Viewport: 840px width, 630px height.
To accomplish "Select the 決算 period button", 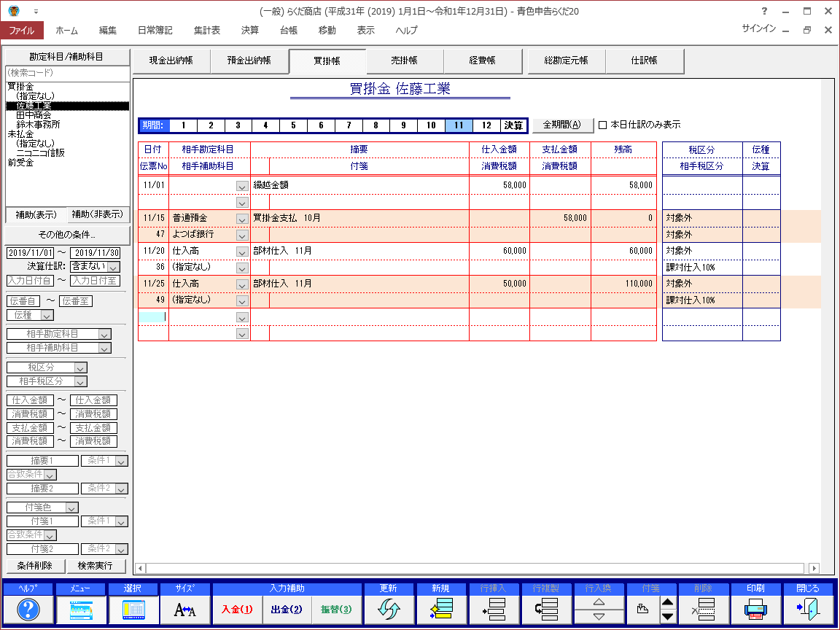I will click(514, 125).
